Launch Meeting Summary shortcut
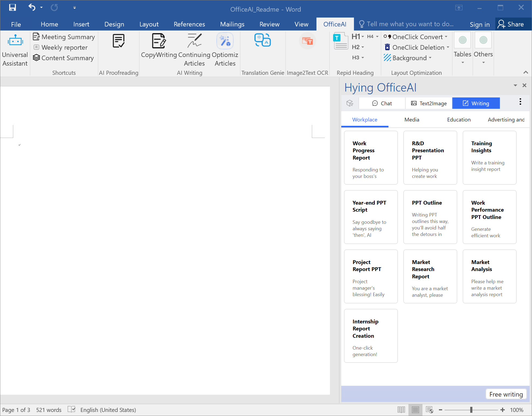The image size is (532, 416). tap(64, 37)
